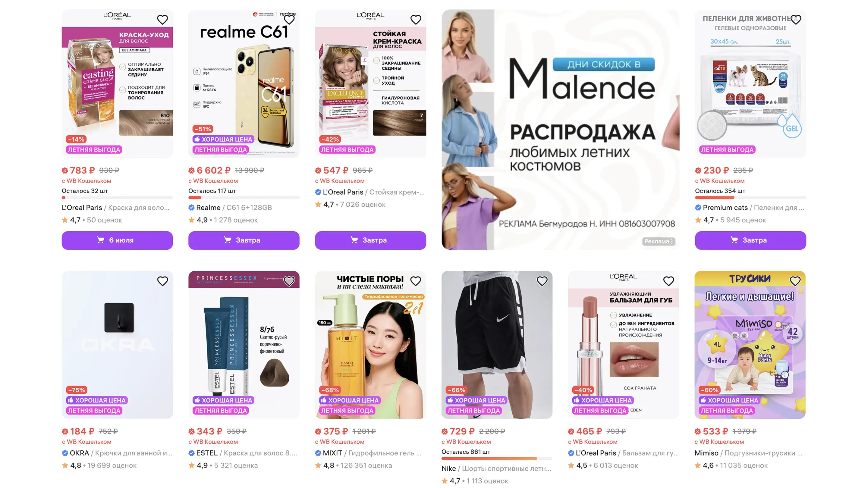Viewport: 868px width, 488px height.
Task: Open Realme C61 6+128GB product title
Action: tap(230, 208)
